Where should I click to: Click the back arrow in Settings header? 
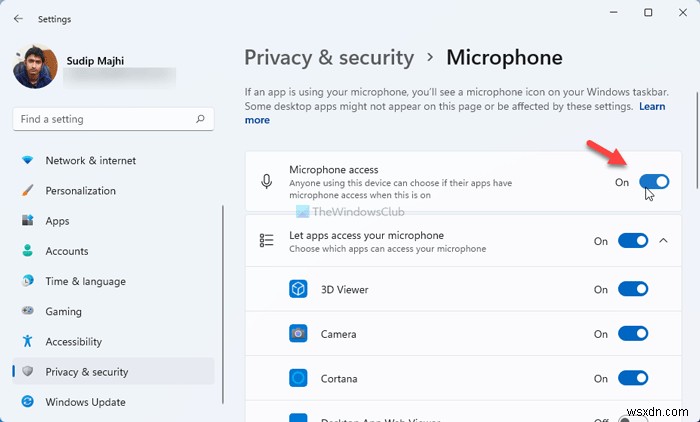pyautogui.click(x=19, y=18)
